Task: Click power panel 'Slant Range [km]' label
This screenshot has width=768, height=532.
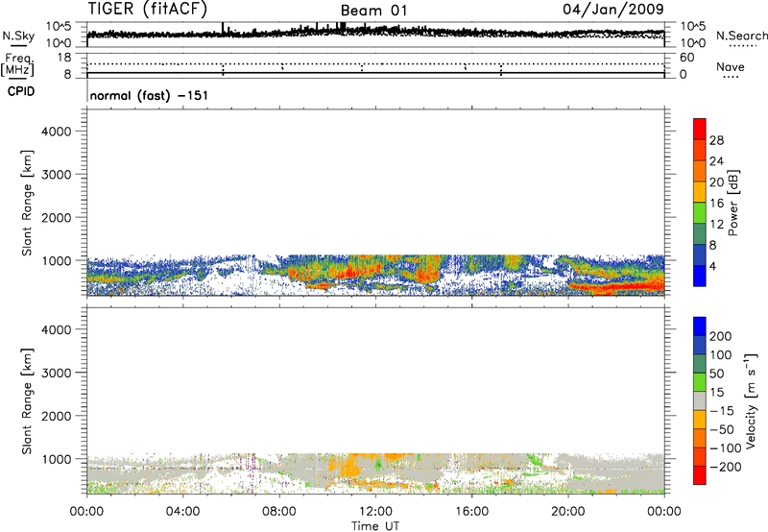Action: pos(27,203)
